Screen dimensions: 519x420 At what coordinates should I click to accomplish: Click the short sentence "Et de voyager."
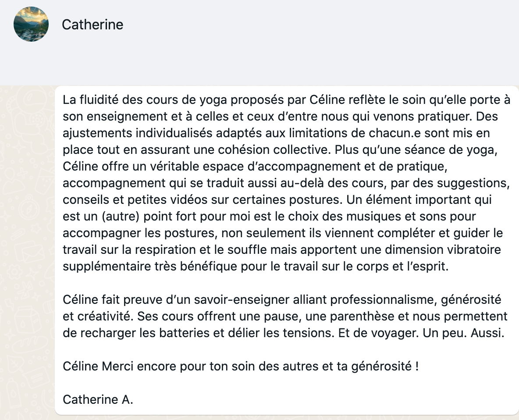click(378, 333)
